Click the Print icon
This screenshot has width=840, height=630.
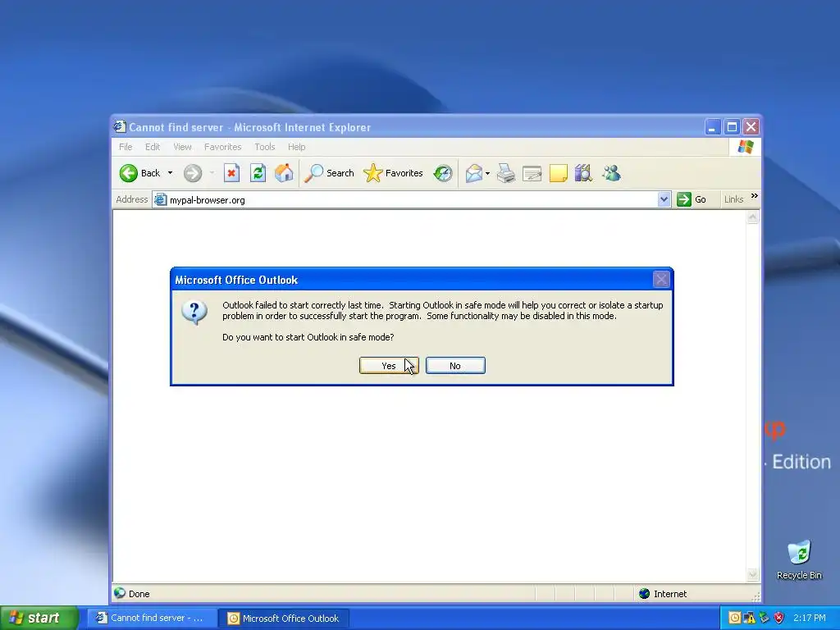505,173
